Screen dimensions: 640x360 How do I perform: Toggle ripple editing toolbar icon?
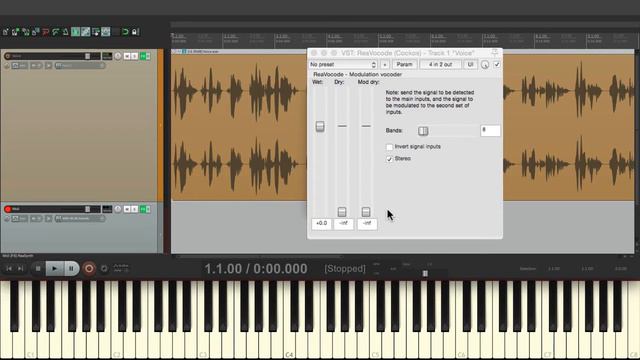(96, 32)
